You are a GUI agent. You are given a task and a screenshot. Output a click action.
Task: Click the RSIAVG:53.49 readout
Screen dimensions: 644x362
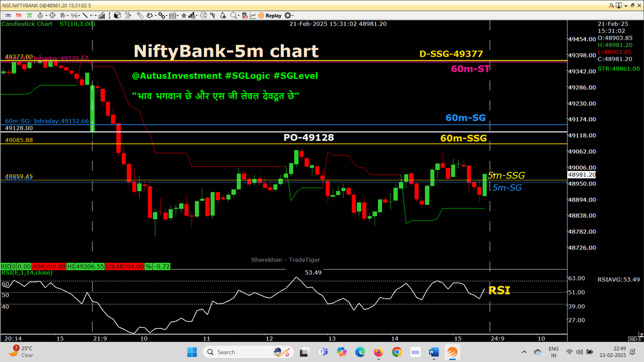pos(618,279)
